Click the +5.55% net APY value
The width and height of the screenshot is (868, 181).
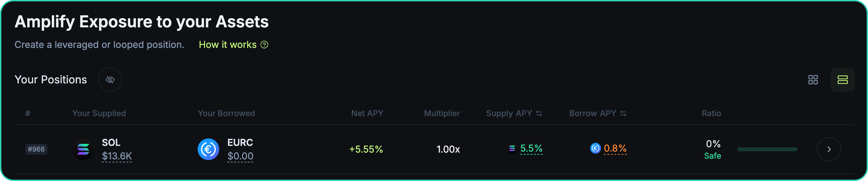[366, 149]
